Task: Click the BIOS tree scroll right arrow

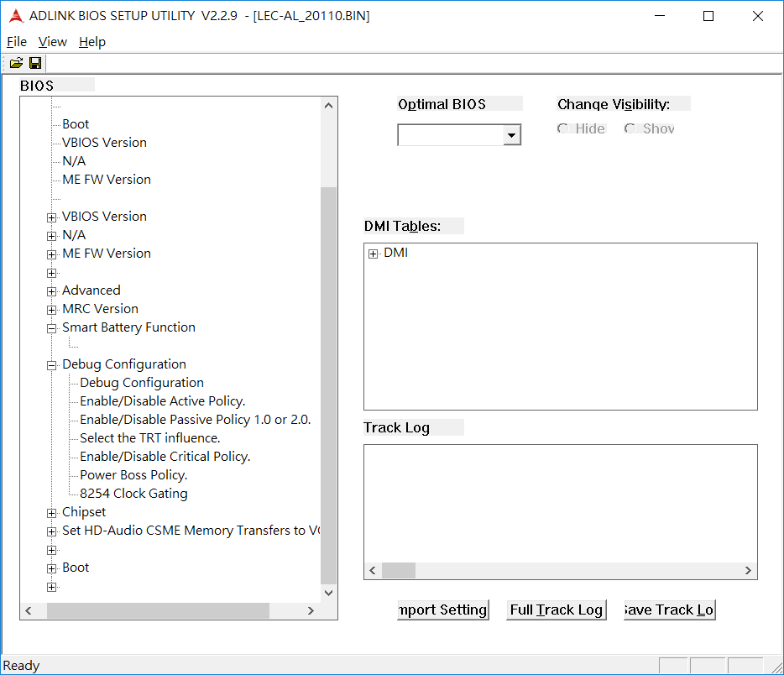Action: [311, 610]
